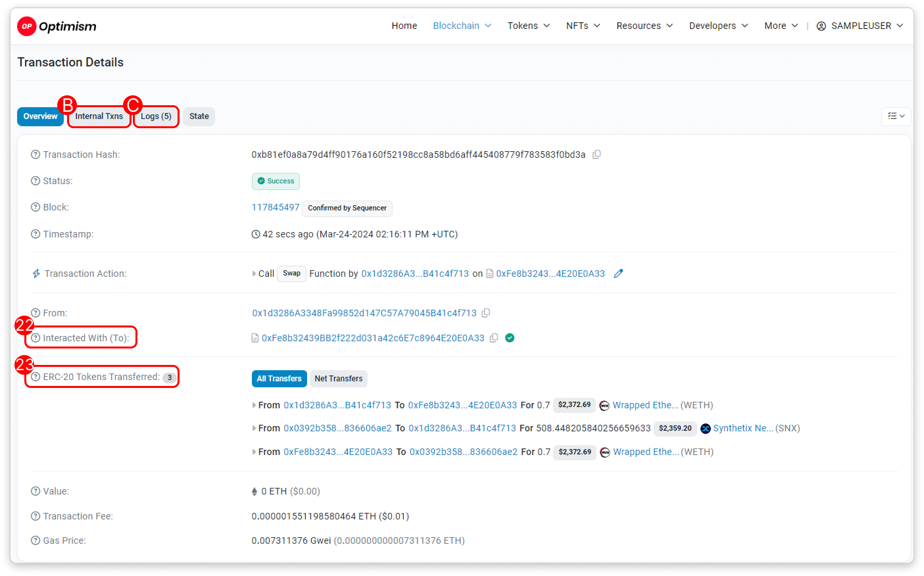The width and height of the screenshot is (924, 576).
Task: Click the Success status badge
Action: 276,181
